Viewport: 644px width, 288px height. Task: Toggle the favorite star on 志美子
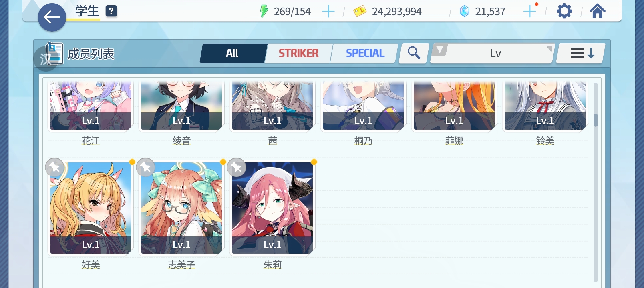point(146,167)
